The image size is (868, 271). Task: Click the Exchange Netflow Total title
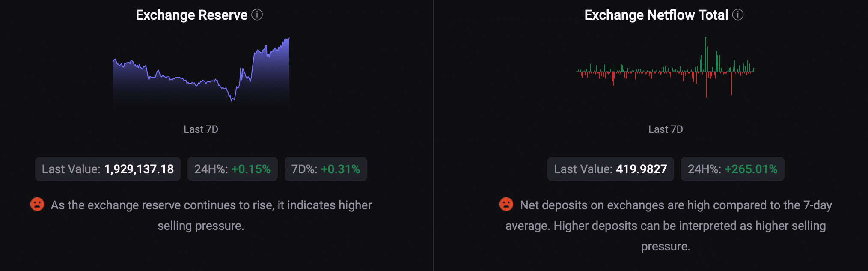(x=656, y=15)
